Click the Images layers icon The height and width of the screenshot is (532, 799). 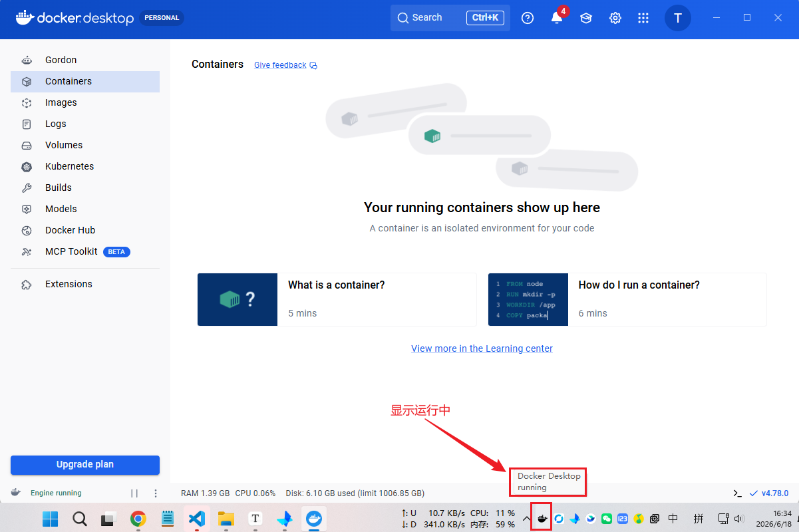[x=27, y=102]
